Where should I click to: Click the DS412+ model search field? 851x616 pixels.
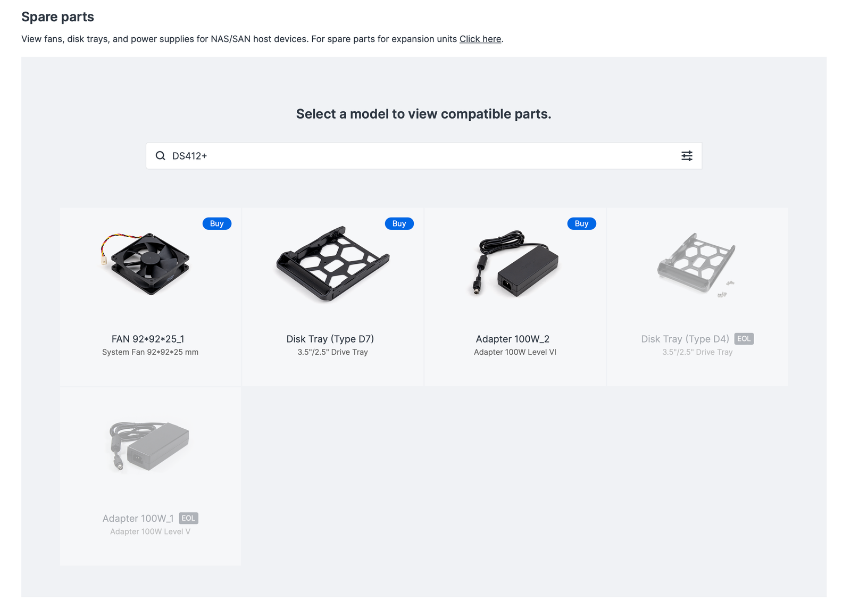pyautogui.click(x=424, y=156)
